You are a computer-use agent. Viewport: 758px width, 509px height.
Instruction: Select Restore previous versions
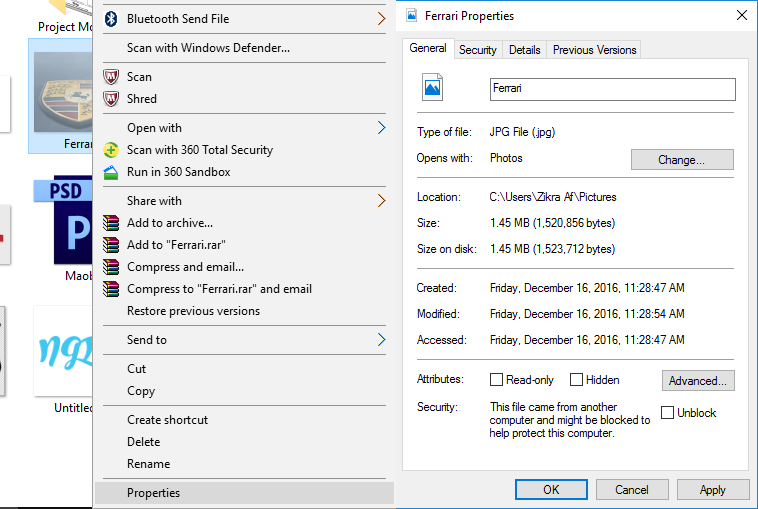pos(244,311)
